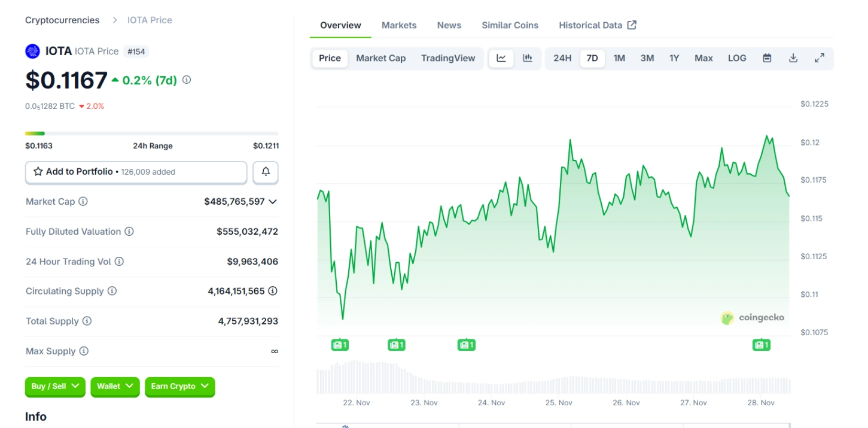The width and height of the screenshot is (868, 428).
Task: Open the News tab
Action: (449, 25)
